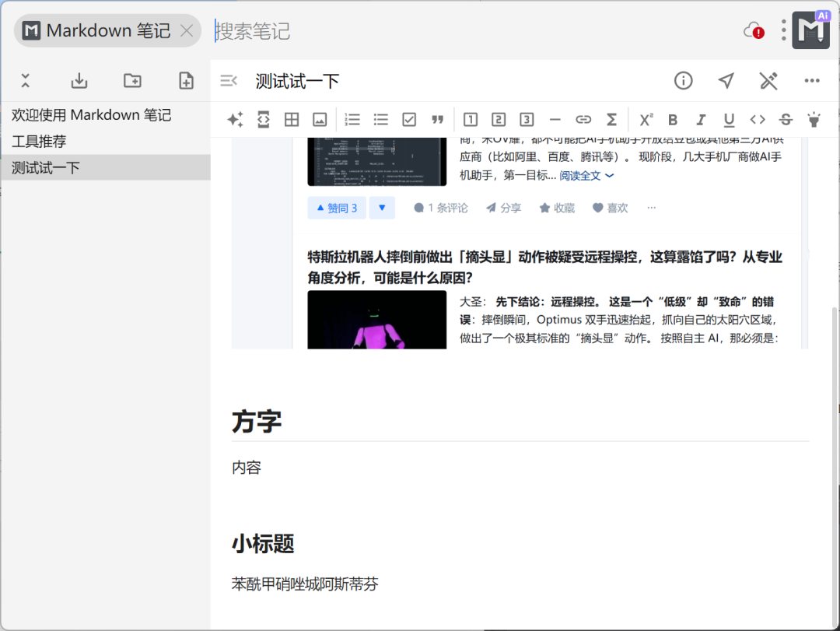
Task: Click the Tesla robot article headline
Action: [544, 267]
